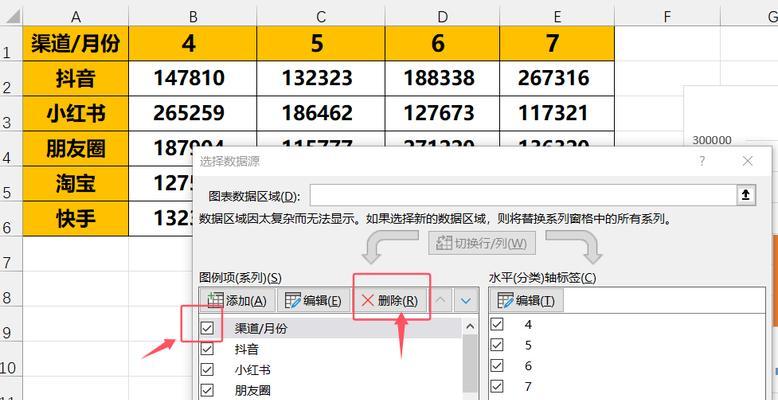Uncheck axis label 6 checkbox
Viewport: 778px width, 400px height.
click(x=497, y=366)
